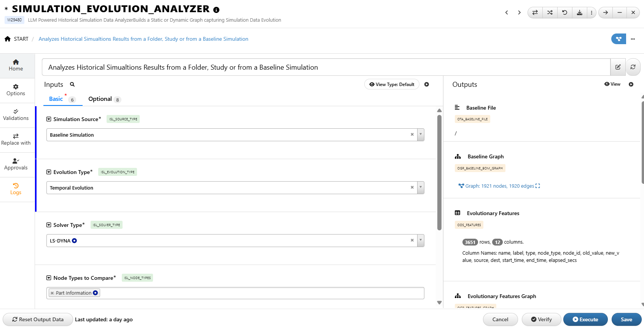Open Logs in the left sidebar
Viewport: 644px width, 327px height.
[x=16, y=189]
